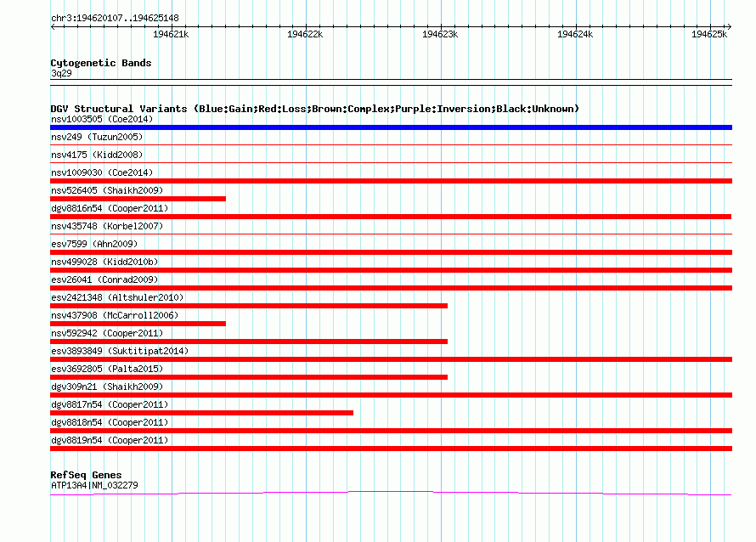Click the red nsv592942 loss bar
Screen dimensions: 756x542
click(x=249, y=342)
